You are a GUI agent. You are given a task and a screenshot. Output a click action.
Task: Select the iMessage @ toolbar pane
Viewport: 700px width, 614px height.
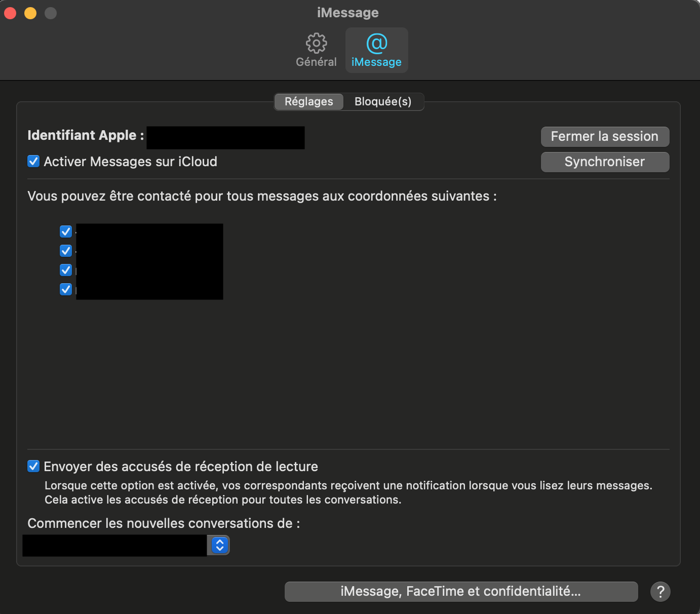pyautogui.click(x=376, y=50)
